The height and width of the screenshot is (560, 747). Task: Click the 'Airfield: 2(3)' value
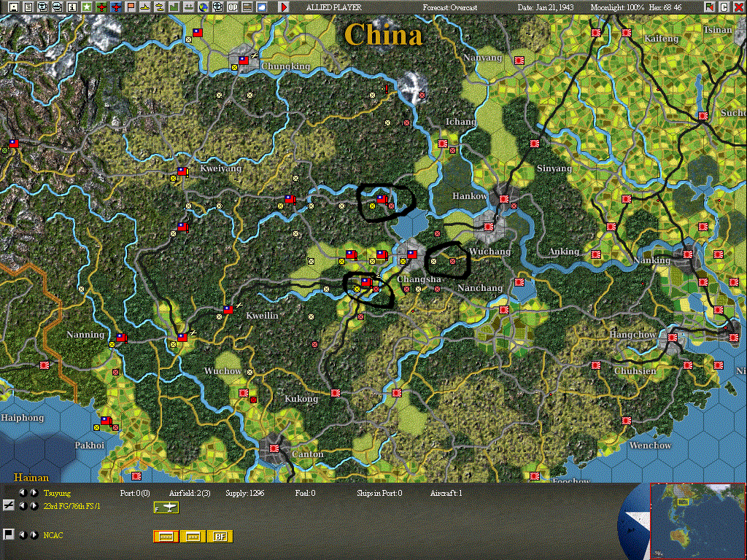coord(190,494)
